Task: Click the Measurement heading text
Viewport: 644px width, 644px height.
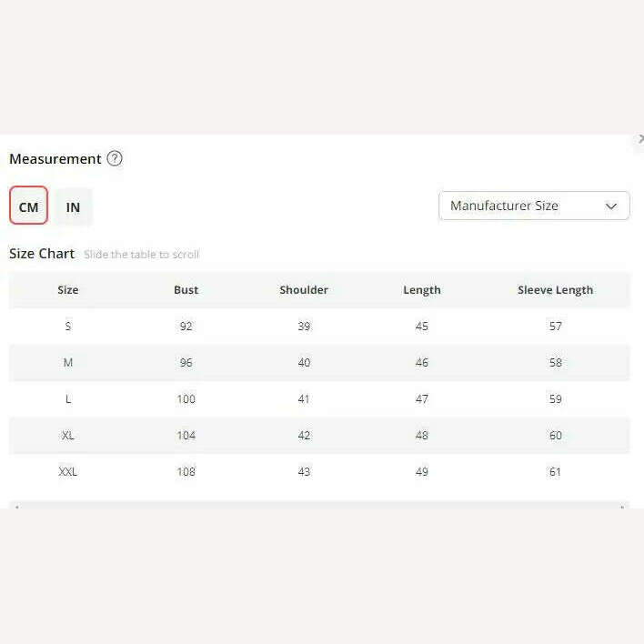Action: (55, 158)
